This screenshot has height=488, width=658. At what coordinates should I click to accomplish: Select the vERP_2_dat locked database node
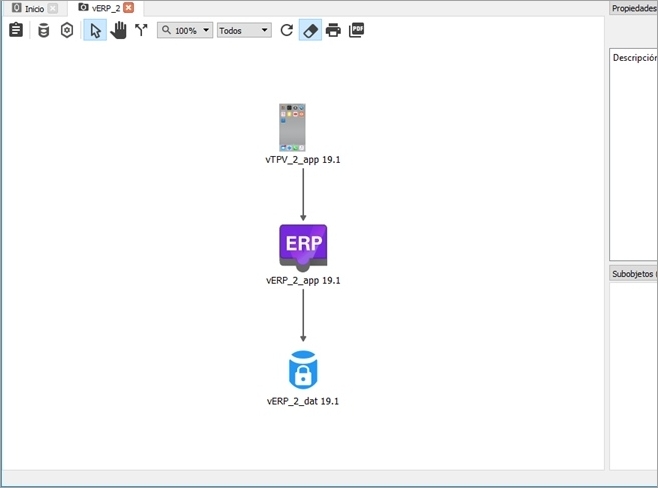click(x=303, y=369)
